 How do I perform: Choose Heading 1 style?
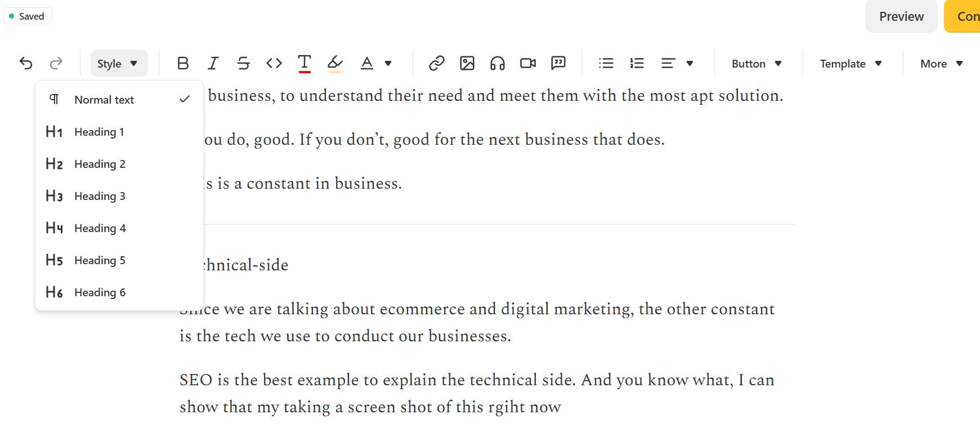pyautogui.click(x=119, y=132)
